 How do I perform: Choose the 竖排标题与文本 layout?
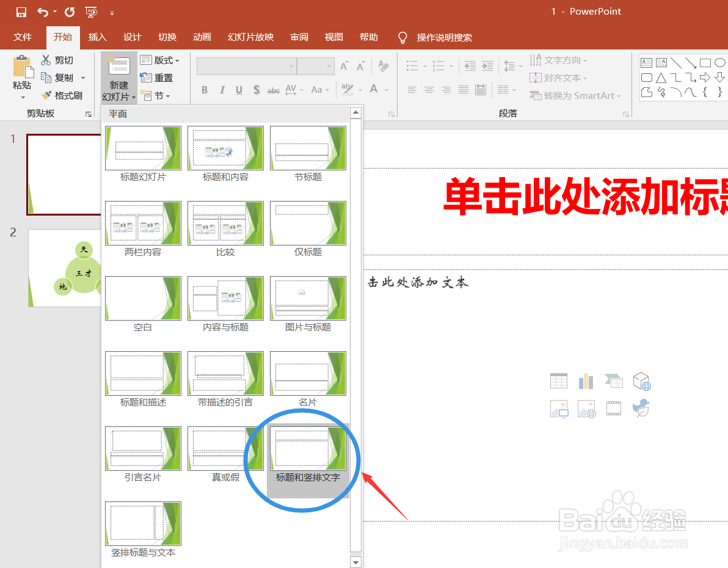(x=143, y=530)
